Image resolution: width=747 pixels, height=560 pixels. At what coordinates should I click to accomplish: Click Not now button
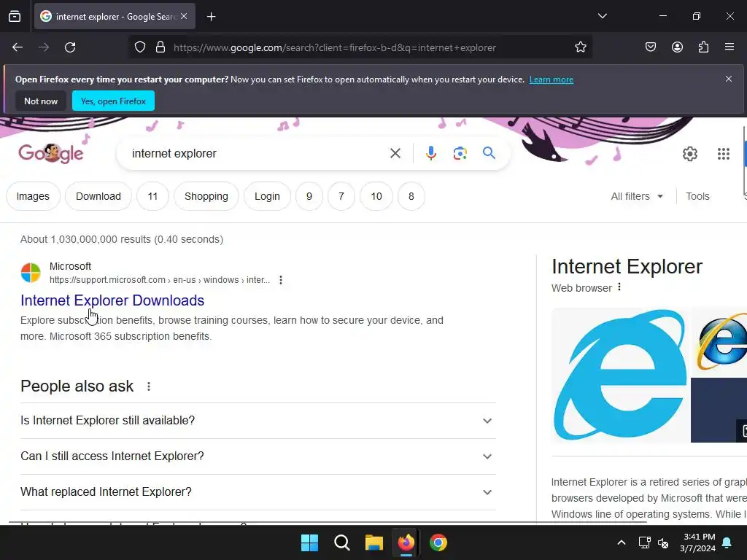pyautogui.click(x=41, y=101)
